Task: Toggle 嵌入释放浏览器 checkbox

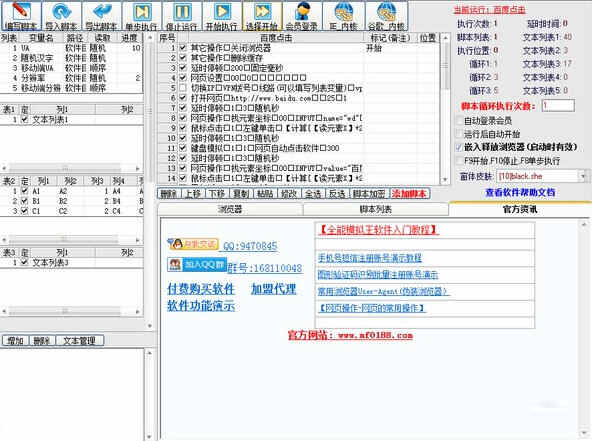Action: pos(459,147)
